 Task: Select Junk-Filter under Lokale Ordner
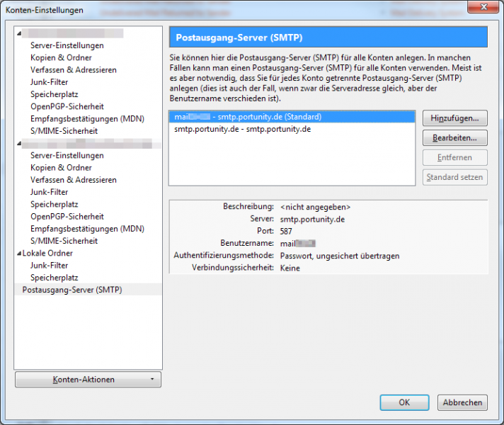coord(49,265)
